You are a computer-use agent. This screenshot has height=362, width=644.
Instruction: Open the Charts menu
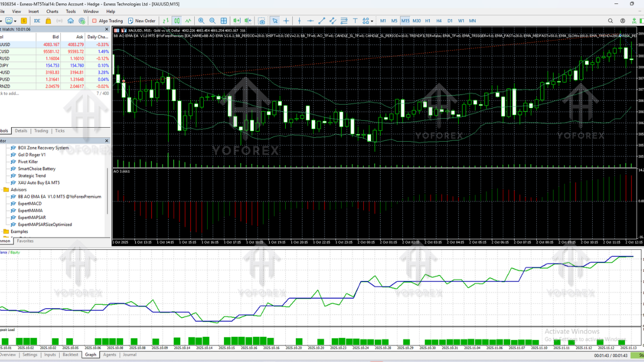52,11
